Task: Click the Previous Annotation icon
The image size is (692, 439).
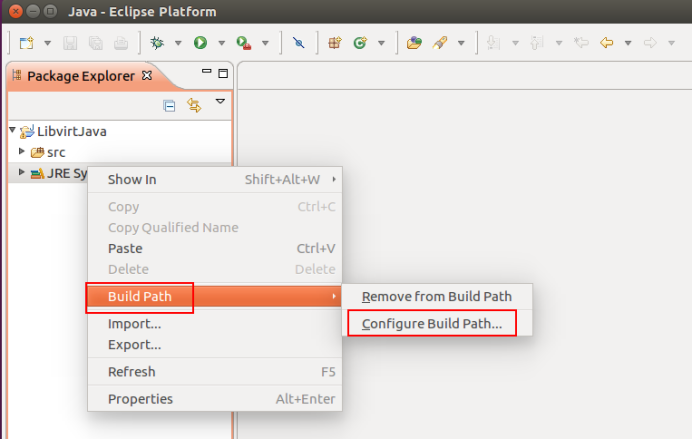Action: [x=537, y=43]
